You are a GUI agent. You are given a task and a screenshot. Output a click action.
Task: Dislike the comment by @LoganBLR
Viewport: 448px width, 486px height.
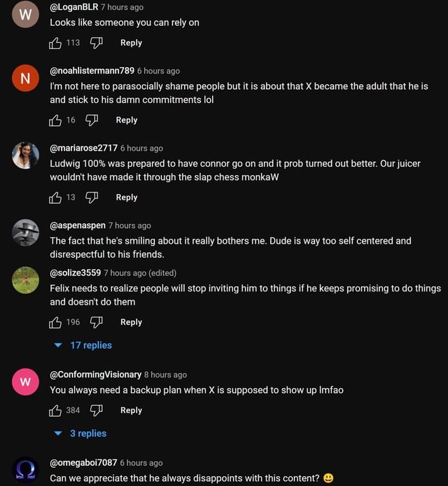click(97, 43)
